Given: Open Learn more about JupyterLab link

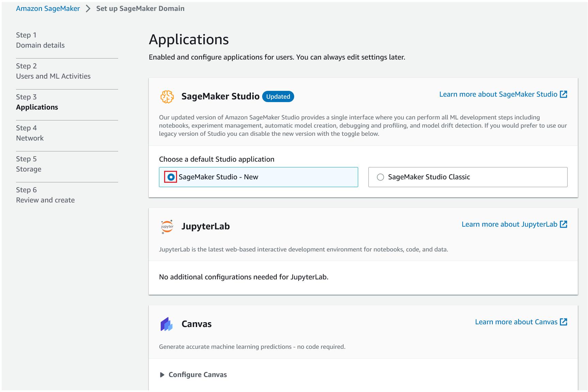Looking at the screenshot, I should pyautogui.click(x=509, y=224).
